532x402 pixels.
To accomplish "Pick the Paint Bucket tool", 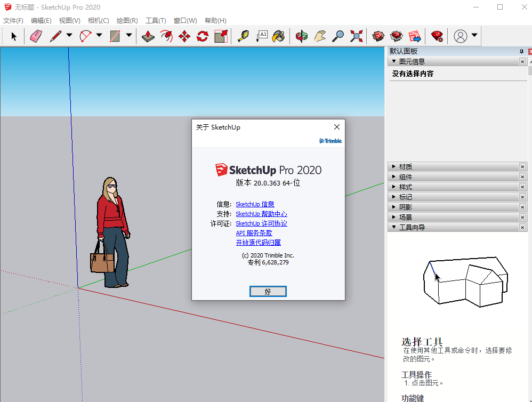I will 278,36.
